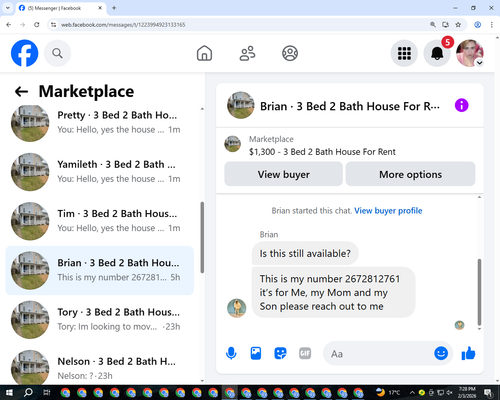Viewport: 500px width, 400px height.
Task: Open the Chrome profile icon
Action: point(477,25)
